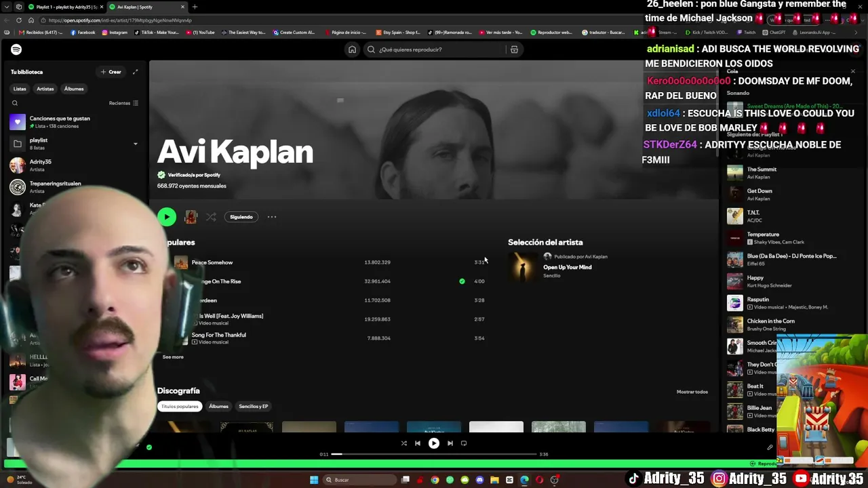The image size is (868, 488).
Task: Expand Tu biblioteca to full view
Action: pyautogui.click(x=135, y=72)
